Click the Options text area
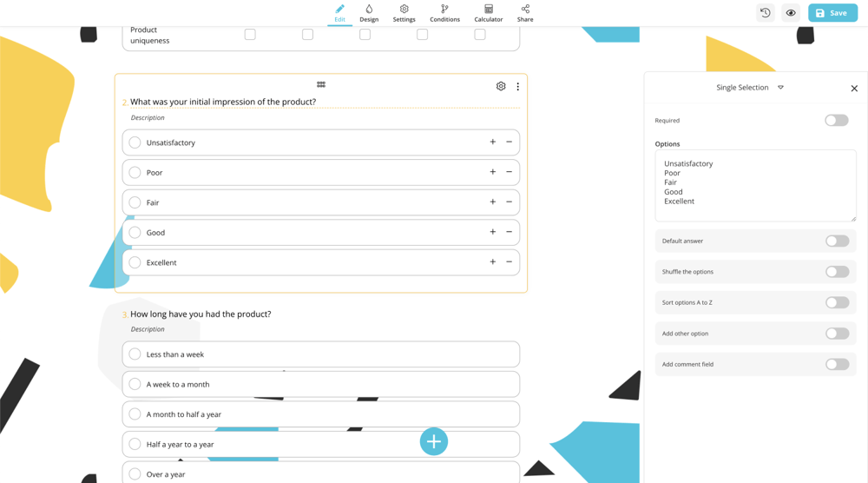This screenshot has height=483, width=868. pos(755,185)
